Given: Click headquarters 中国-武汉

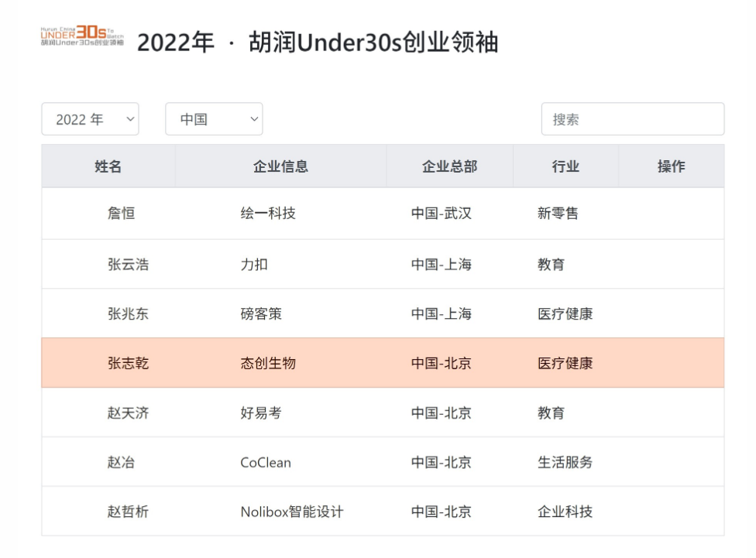Looking at the screenshot, I should 442,213.
